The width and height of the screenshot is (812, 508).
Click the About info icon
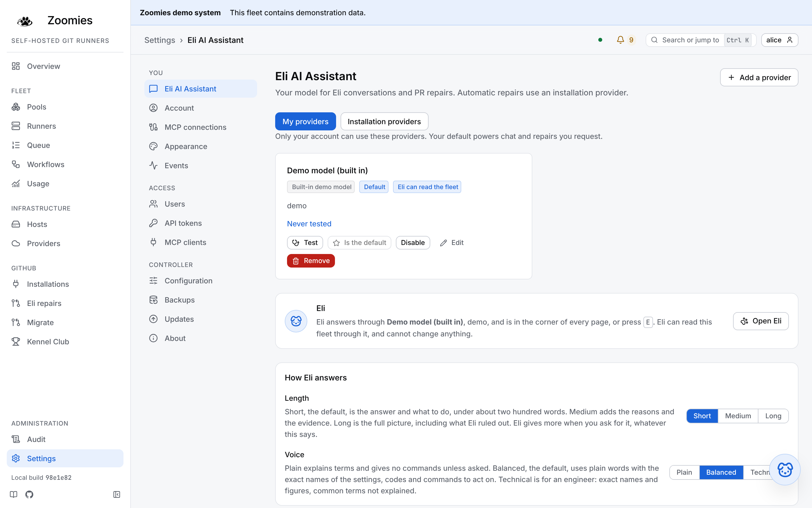click(153, 338)
